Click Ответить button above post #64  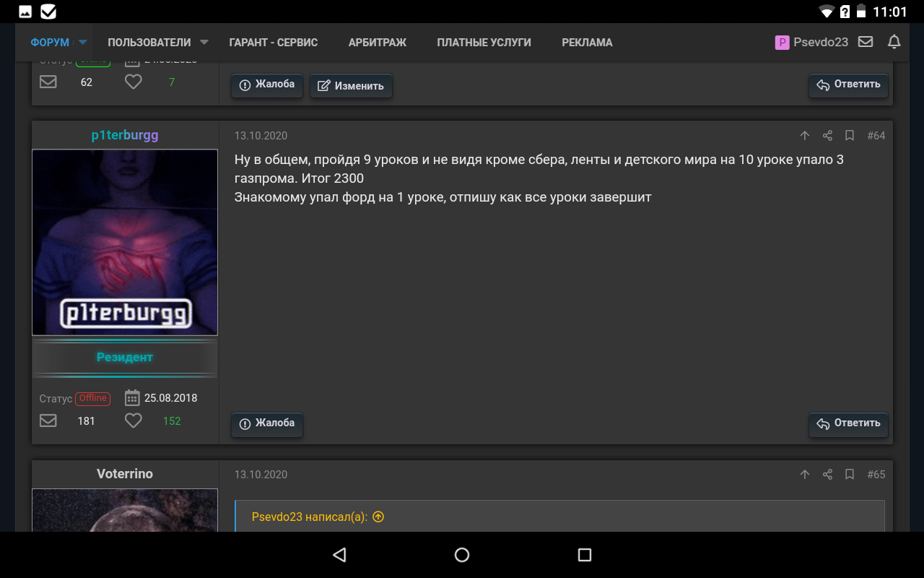coord(849,85)
